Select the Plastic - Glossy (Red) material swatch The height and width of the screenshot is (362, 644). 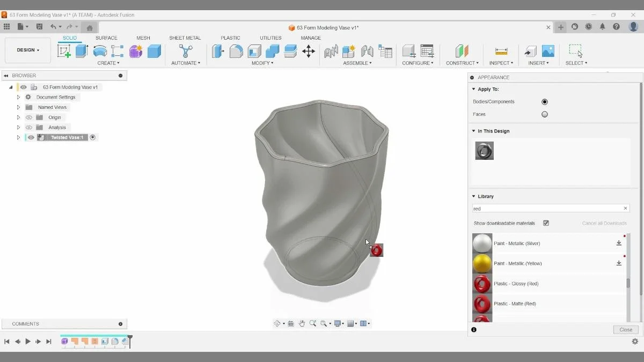pyautogui.click(x=481, y=283)
